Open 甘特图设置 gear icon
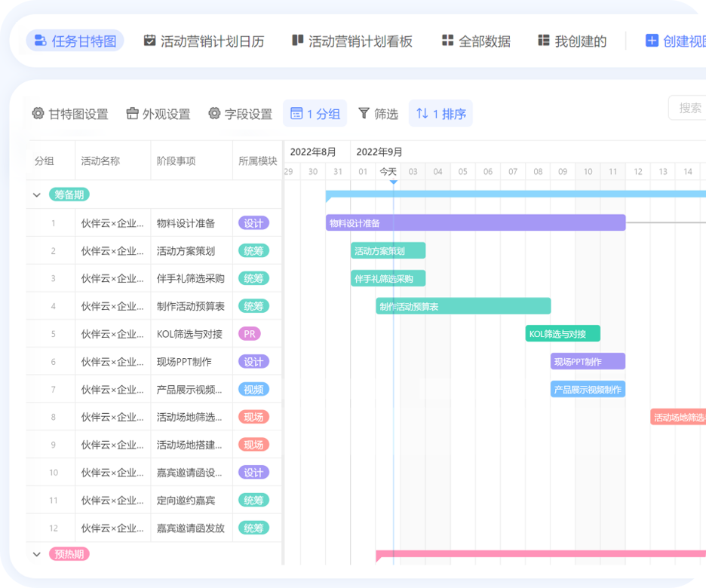The width and height of the screenshot is (706, 588). click(x=38, y=114)
